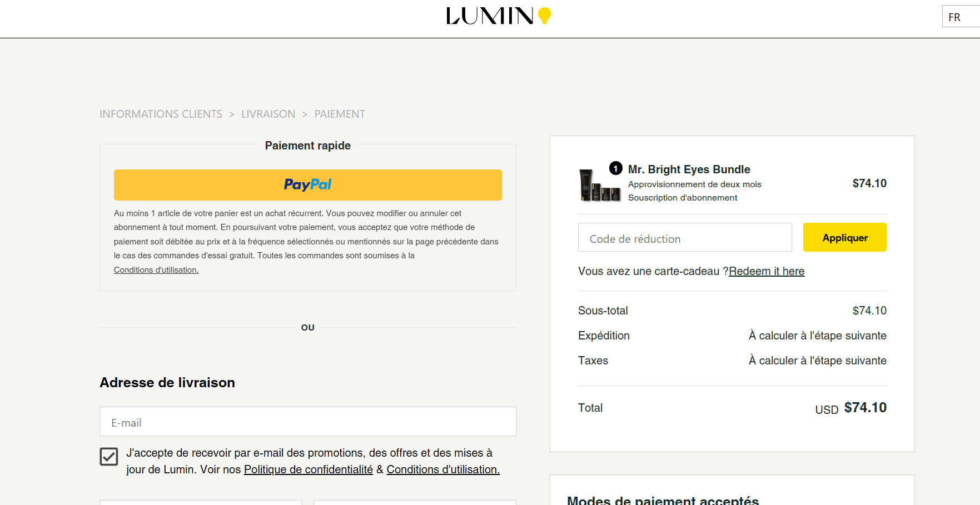
Task: Uncheck the promotional e-mail consent checkbox
Action: pyautogui.click(x=109, y=457)
